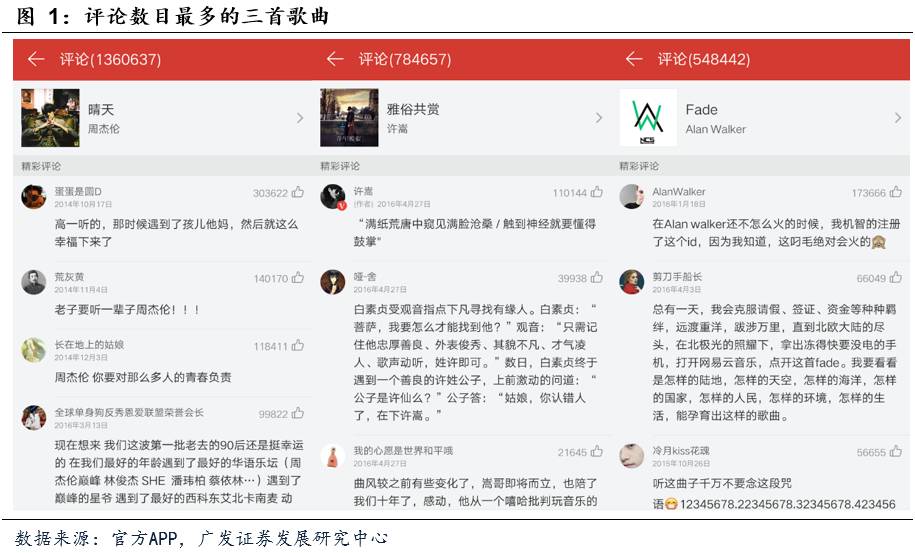View avatar of user 荒灰黄
This screenshot has height=553, width=915.
point(34,282)
